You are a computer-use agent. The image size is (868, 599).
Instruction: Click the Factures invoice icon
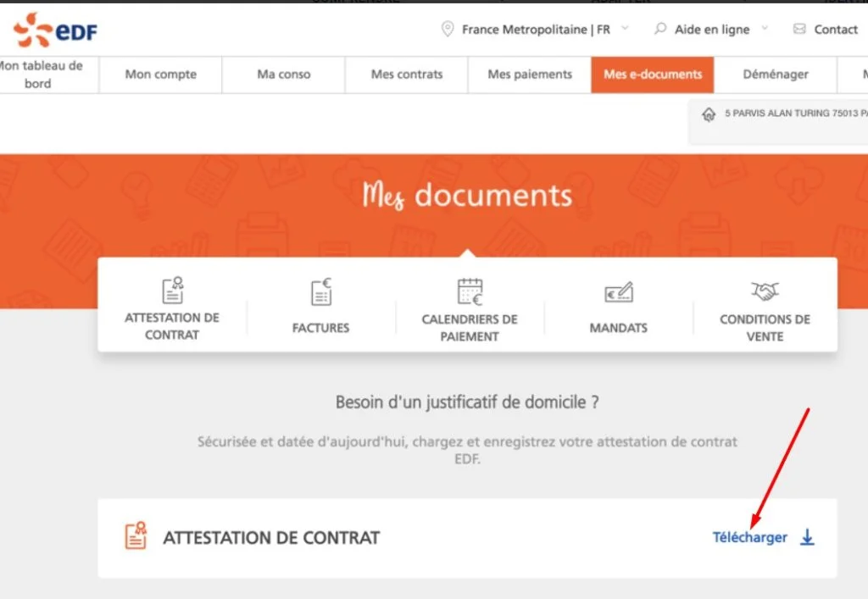pos(320,291)
